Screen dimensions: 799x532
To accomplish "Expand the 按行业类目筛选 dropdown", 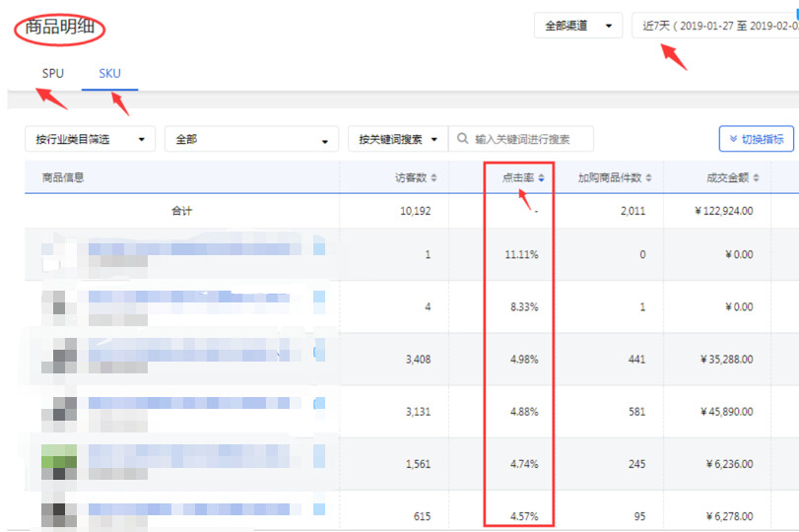I will tap(90, 140).
